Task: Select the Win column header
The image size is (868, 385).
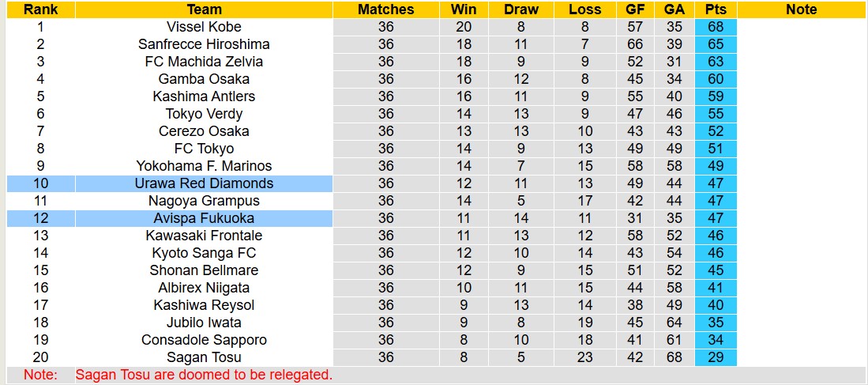Action: [464, 9]
